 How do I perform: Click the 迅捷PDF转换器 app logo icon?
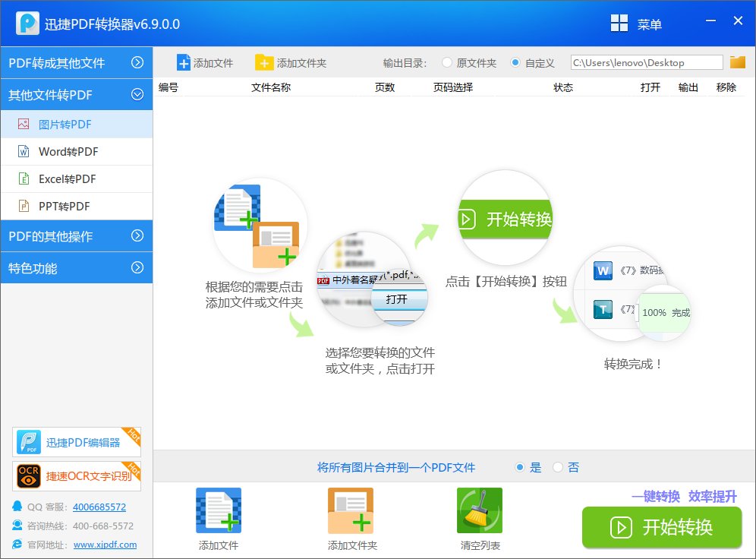27,23
